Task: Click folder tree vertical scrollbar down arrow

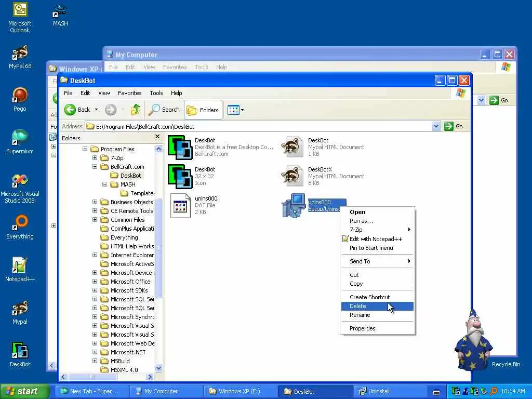Action: pyautogui.click(x=159, y=368)
